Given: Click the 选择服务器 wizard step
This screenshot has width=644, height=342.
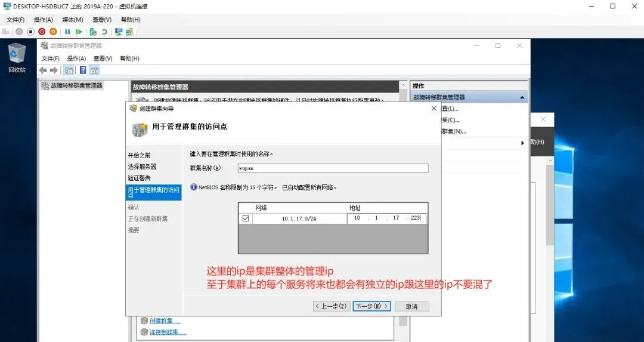Looking at the screenshot, I should coord(142,167).
